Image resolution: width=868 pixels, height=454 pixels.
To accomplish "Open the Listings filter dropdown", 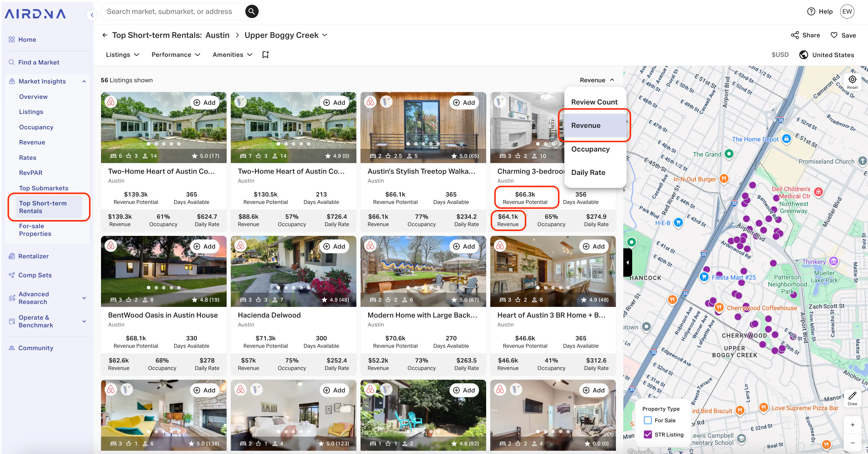I will [123, 54].
